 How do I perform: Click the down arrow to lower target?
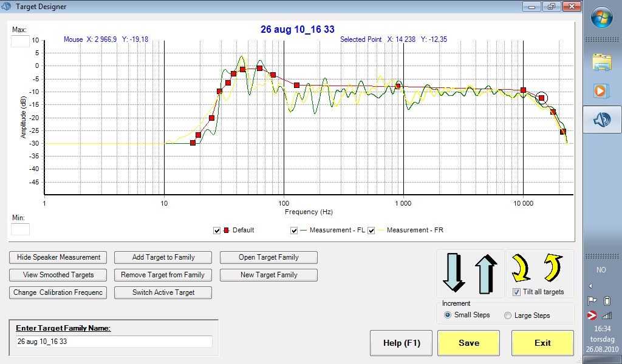point(454,273)
